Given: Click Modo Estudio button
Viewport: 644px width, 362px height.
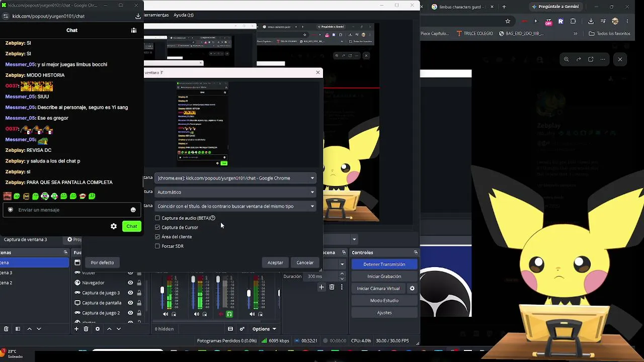Looking at the screenshot, I should click(x=384, y=301).
